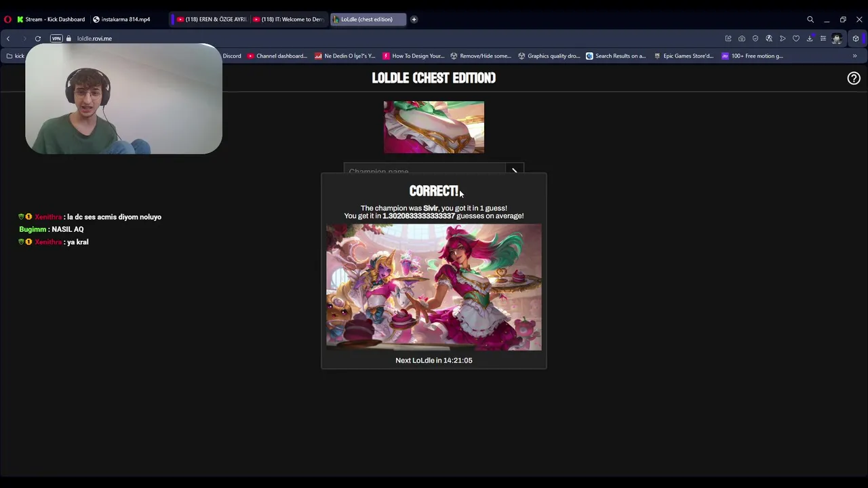Screen dimensions: 868x488
Task: Switch to Stream - Kick Dashboard tab
Action: [51, 20]
